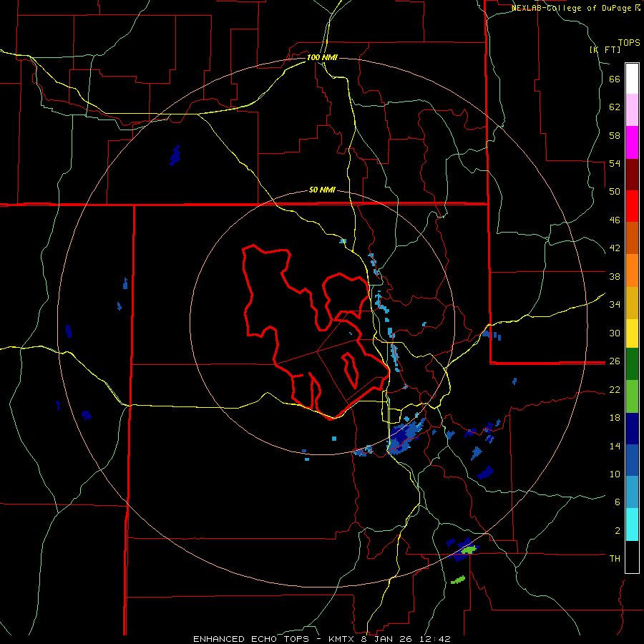Select the "TOPS" legend title
This screenshot has width=644, height=644.
coord(629,42)
